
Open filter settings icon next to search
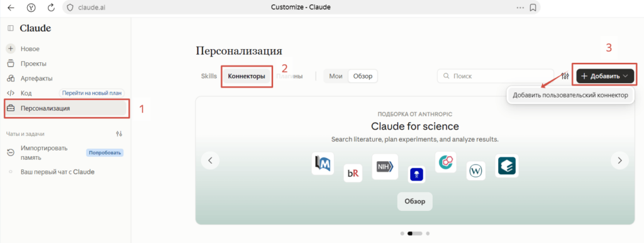pyautogui.click(x=565, y=76)
